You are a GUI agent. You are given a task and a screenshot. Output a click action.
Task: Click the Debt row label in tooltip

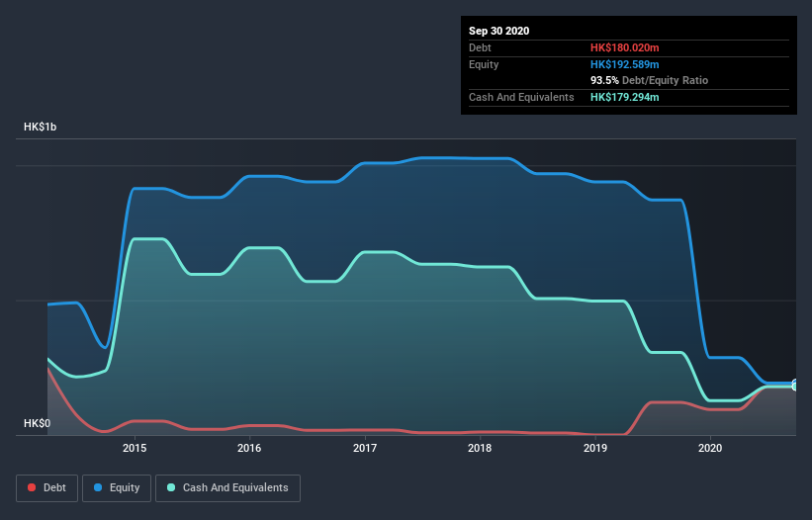[480, 47]
